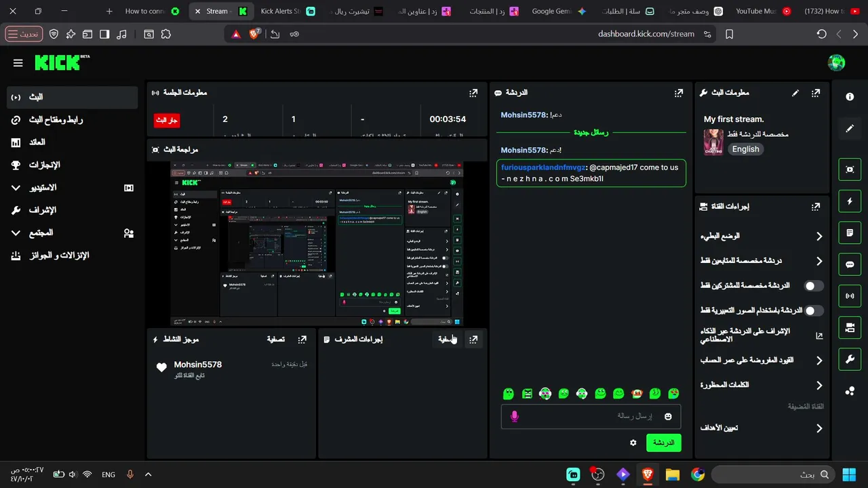This screenshot has width=868, height=488.
Task: Open chat settings gear icon
Action: point(633,443)
